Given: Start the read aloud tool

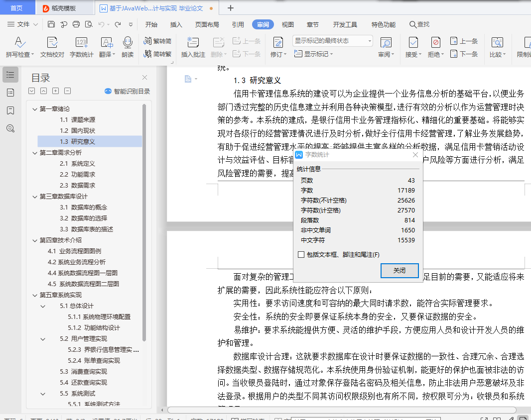Looking at the screenshot, I should click(128, 47).
